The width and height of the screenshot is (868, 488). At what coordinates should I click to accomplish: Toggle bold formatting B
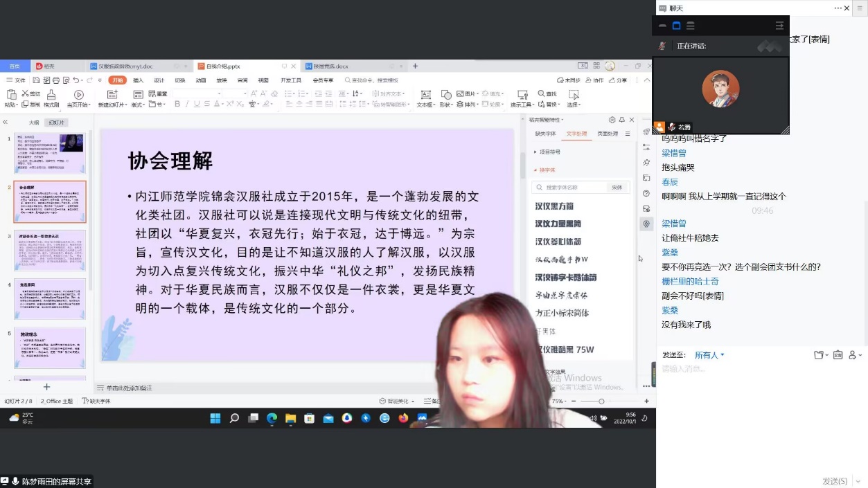[x=177, y=105]
